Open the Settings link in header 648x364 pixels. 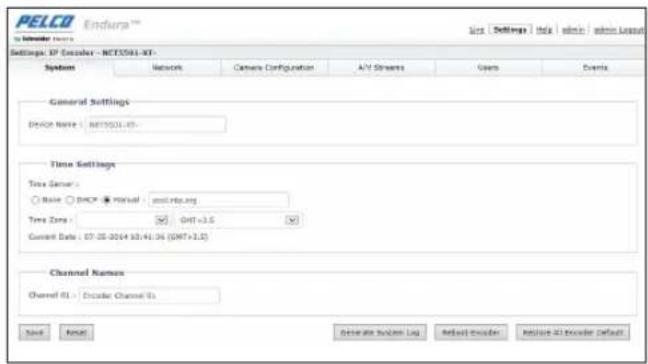[510, 30]
